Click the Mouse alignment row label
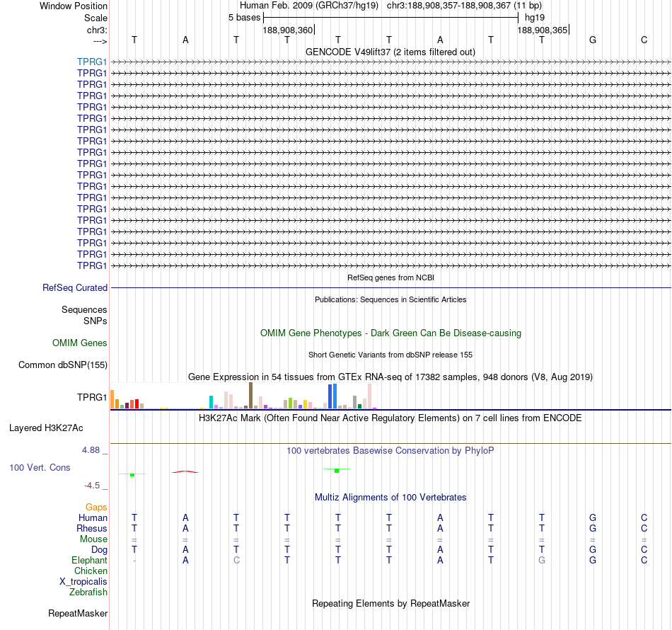This screenshot has width=672, height=630. coord(93,539)
